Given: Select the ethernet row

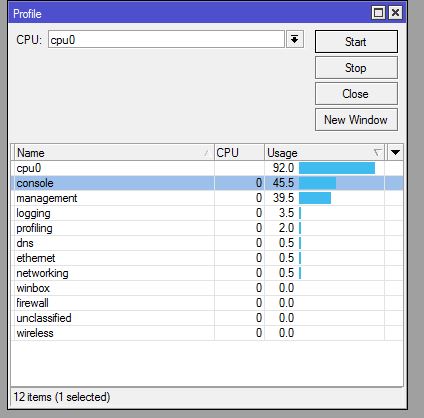Looking at the screenshot, I should click(x=207, y=258).
